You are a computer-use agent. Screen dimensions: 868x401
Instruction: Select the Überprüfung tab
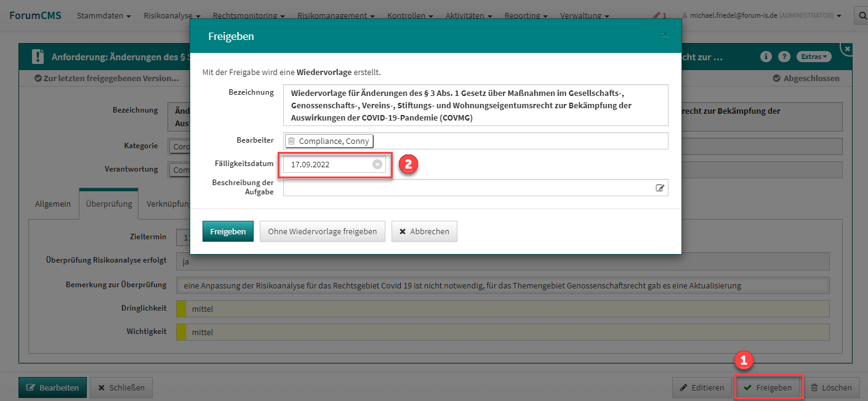coord(108,204)
